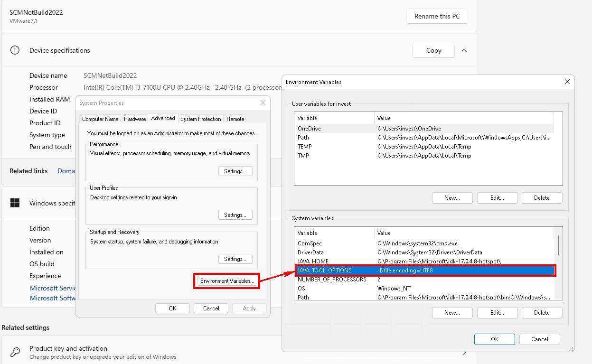This screenshot has width=592, height=364.
Task: Select the JAVA_HOME system variable
Action: [x=334, y=261]
